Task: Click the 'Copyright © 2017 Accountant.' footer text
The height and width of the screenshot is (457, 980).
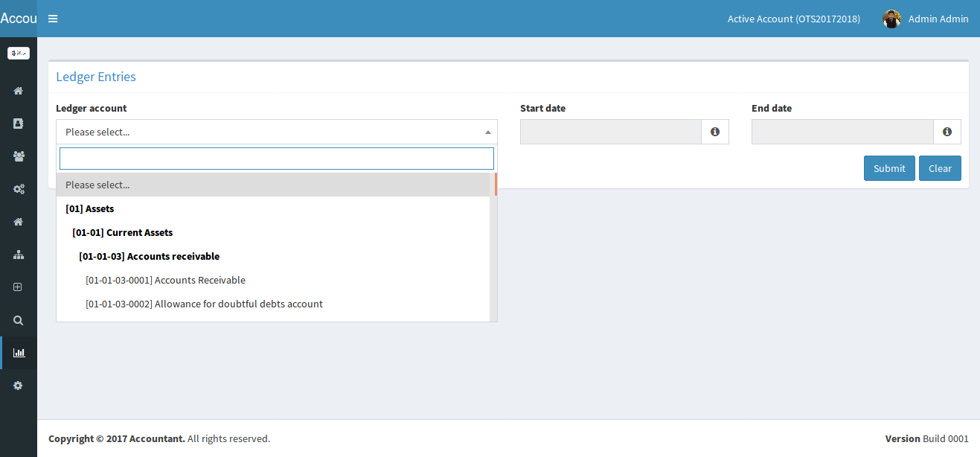Action: click(x=117, y=438)
